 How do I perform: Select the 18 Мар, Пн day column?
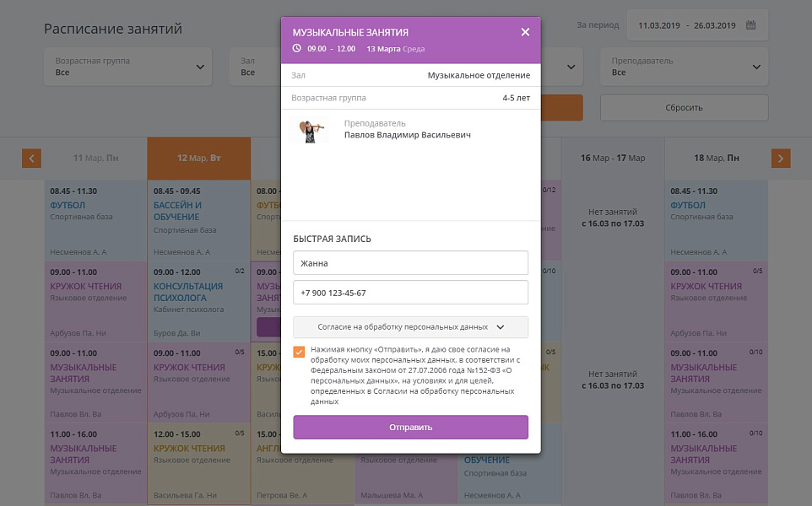pos(716,159)
